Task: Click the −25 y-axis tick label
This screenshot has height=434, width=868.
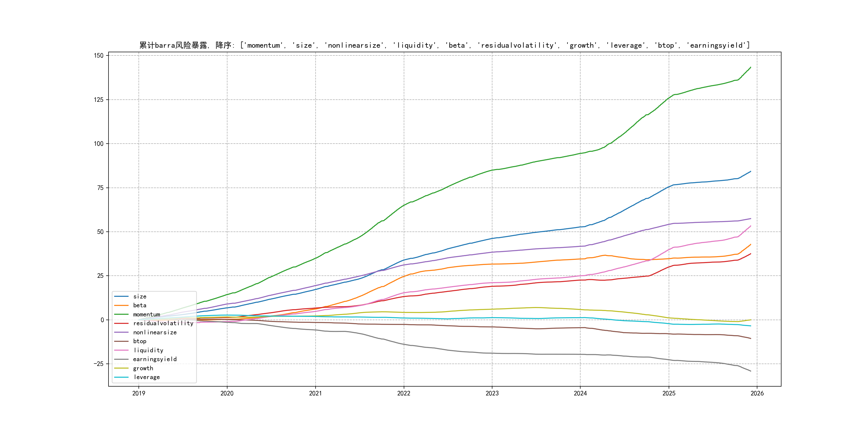Action: click(98, 364)
